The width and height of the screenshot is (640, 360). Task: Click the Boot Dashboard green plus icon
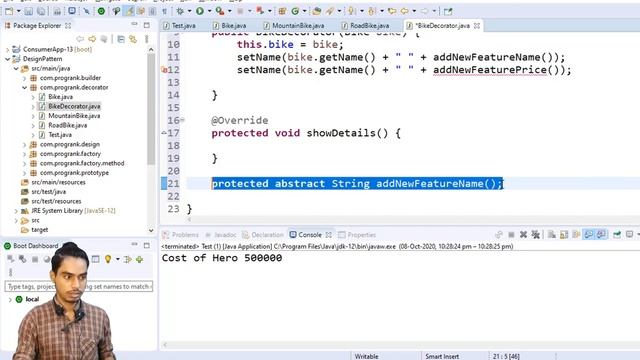point(140,259)
